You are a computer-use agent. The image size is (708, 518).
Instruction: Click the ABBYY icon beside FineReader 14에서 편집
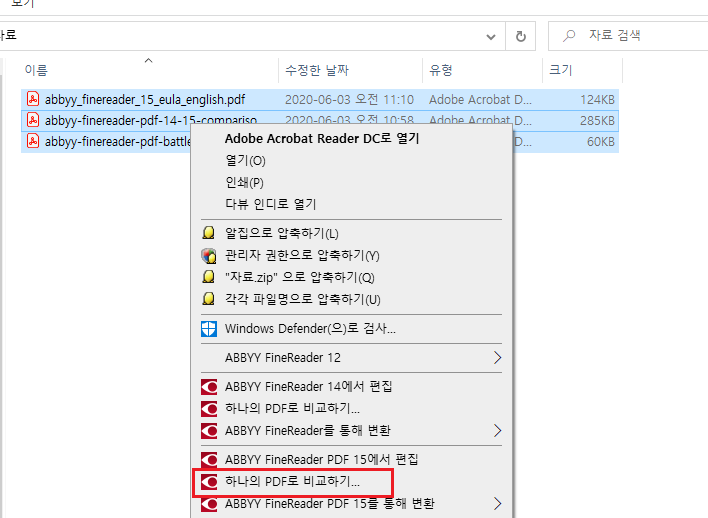pos(209,387)
